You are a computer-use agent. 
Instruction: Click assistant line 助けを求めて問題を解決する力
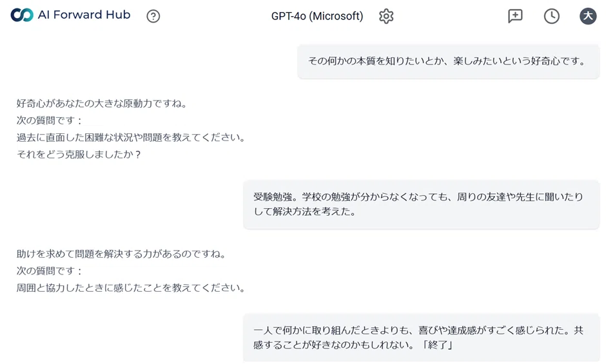pyautogui.click(x=121, y=253)
